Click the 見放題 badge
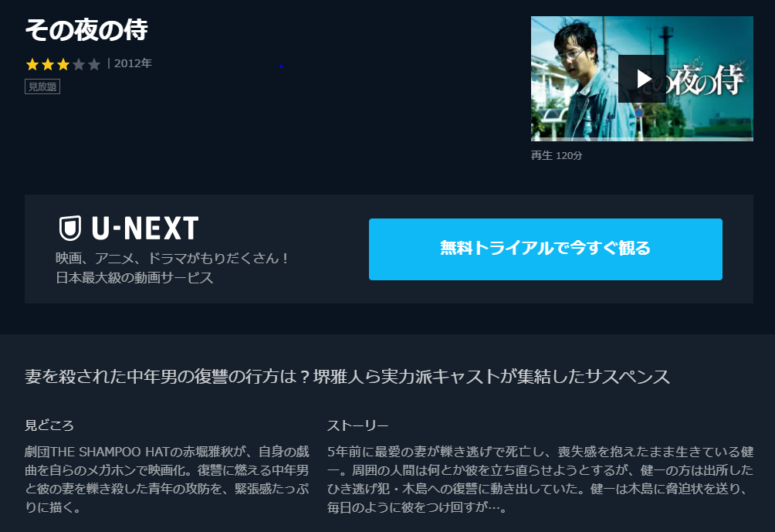Viewport: 775px width, 532px height. 42,86
